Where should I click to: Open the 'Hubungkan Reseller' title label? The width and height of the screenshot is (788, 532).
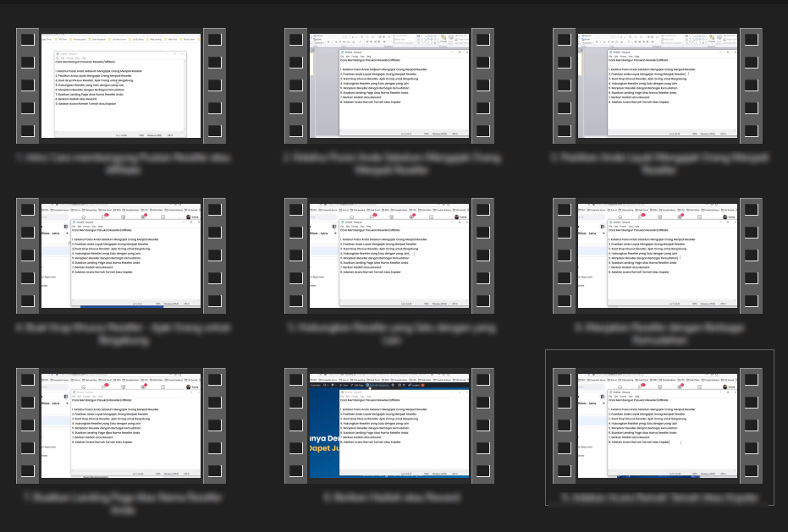tap(388, 334)
